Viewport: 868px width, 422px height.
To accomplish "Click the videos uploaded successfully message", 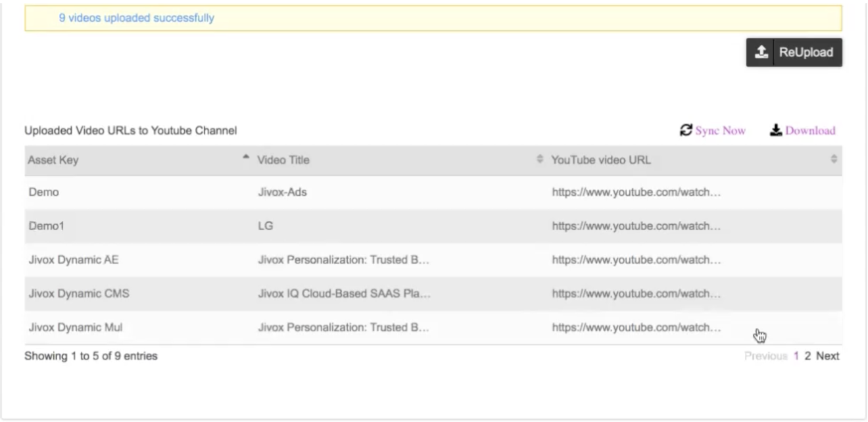I will point(136,18).
